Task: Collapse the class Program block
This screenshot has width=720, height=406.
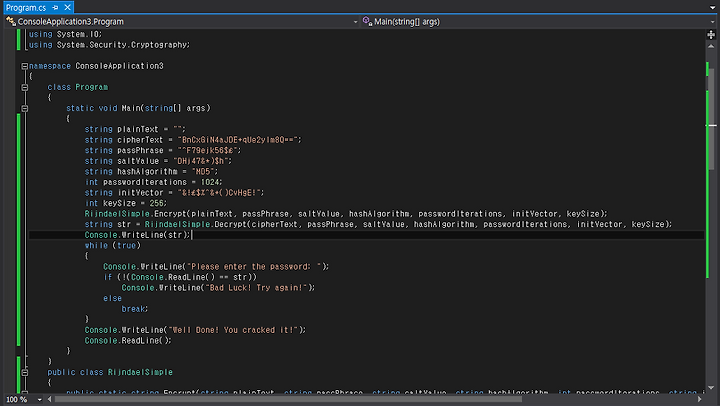Action: (25, 87)
